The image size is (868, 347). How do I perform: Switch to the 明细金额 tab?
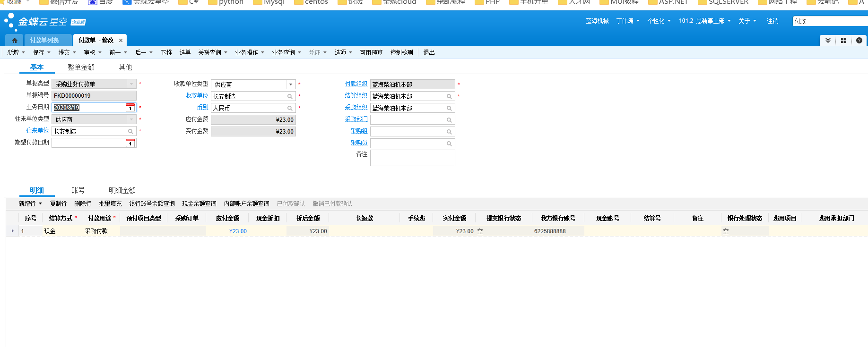122,190
